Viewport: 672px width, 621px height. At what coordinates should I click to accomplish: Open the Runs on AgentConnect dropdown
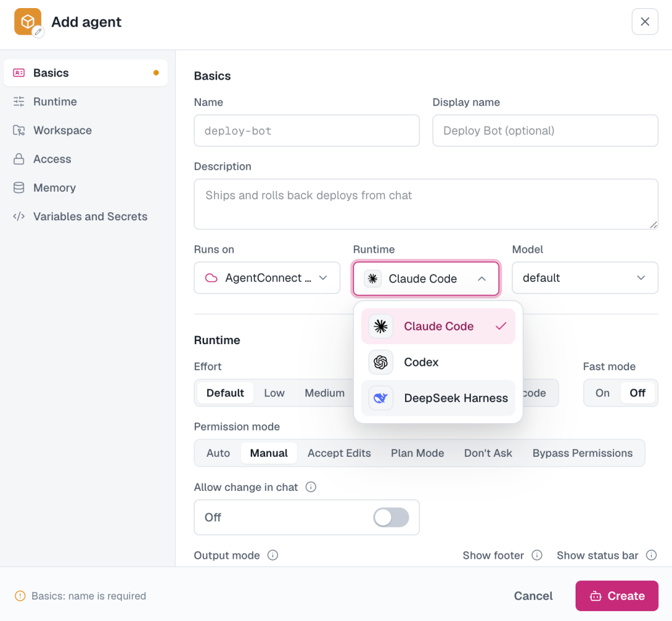267,278
